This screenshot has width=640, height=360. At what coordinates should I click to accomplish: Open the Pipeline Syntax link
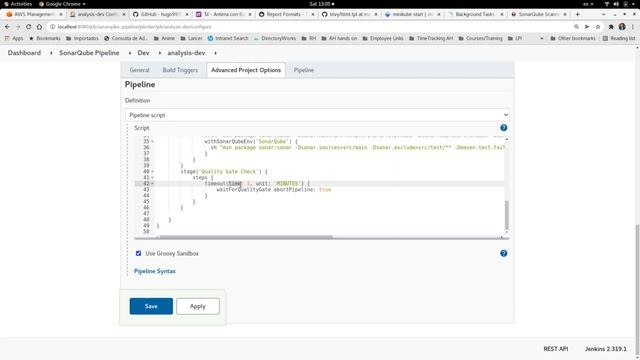click(155, 271)
